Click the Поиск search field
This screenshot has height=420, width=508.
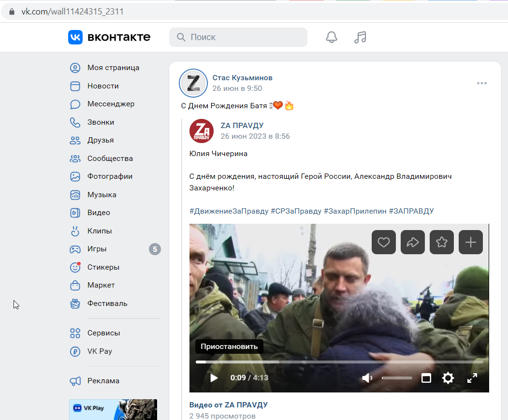pos(238,37)
